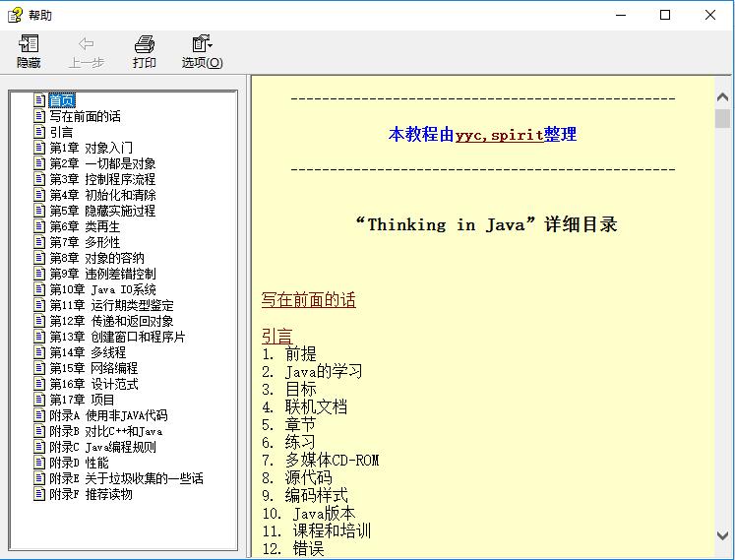Click the '4. 联机文档' list entry
The height and width of the screenshot is (560, 735).
[305, 406]
